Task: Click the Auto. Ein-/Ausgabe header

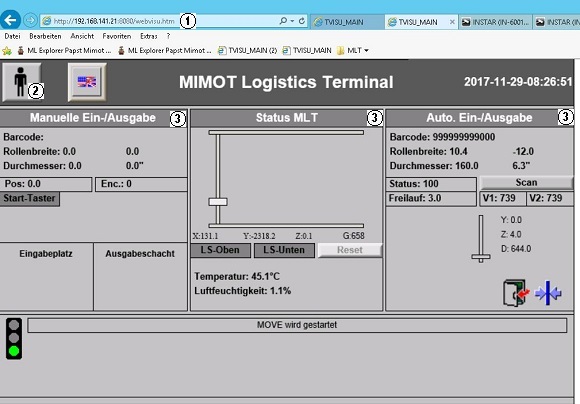Action: (479, 118)
